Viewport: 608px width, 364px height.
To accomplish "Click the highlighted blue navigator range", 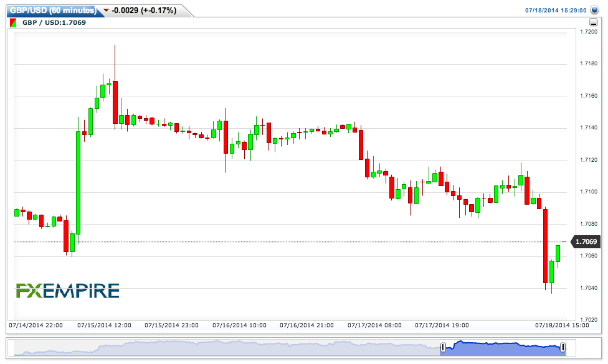I will pos(503,348).
